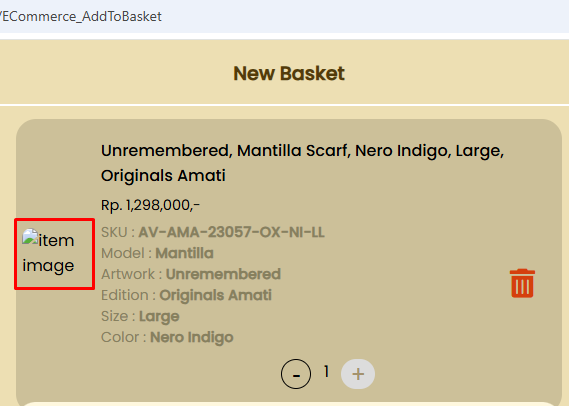Click the 'Edition :' field label

coord(128,295)
